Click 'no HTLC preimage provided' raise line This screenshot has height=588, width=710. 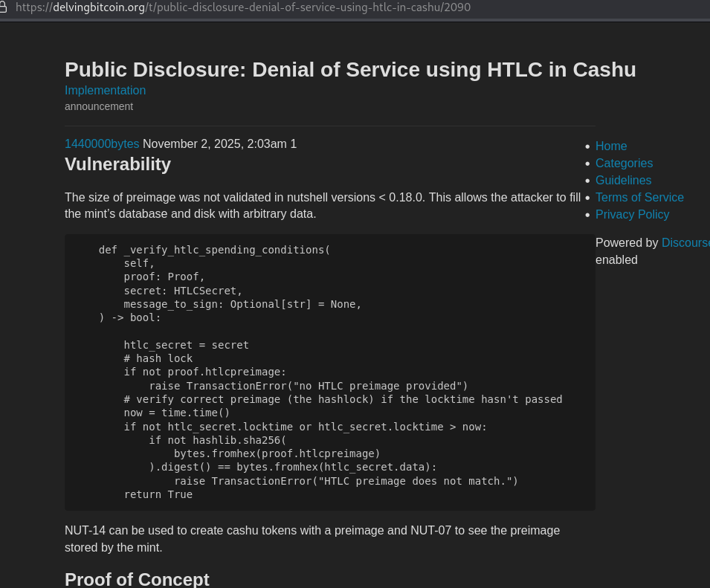[308, 386]
